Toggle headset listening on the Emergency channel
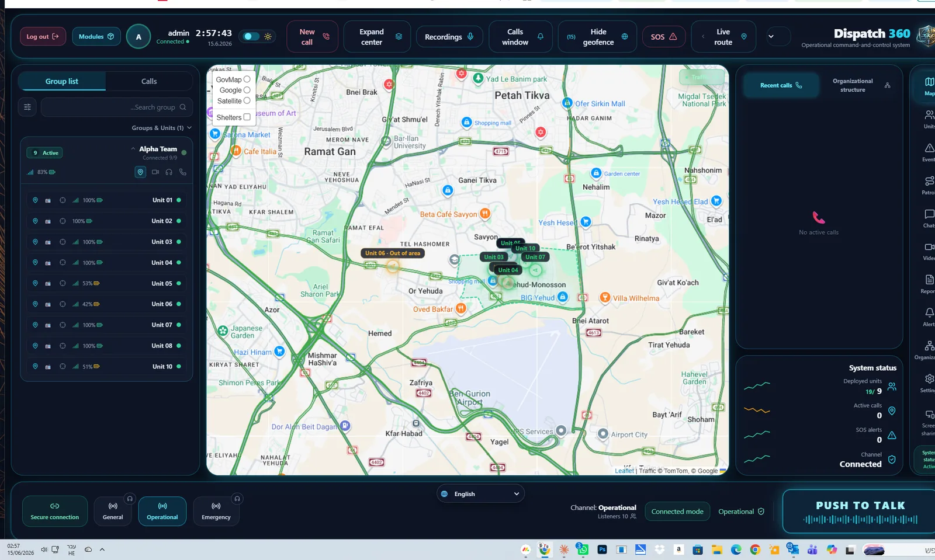Screen dimensions: 935x560 (x=237, y=499)
